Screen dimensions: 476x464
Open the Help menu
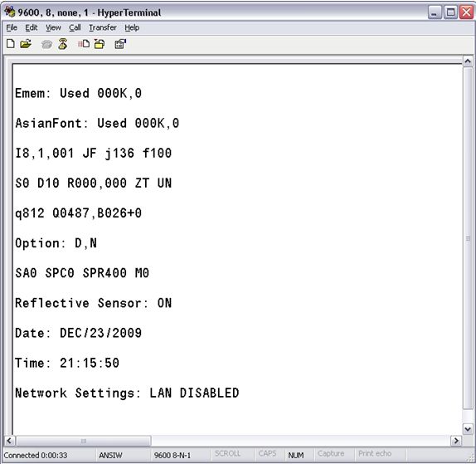coord(132,27)
